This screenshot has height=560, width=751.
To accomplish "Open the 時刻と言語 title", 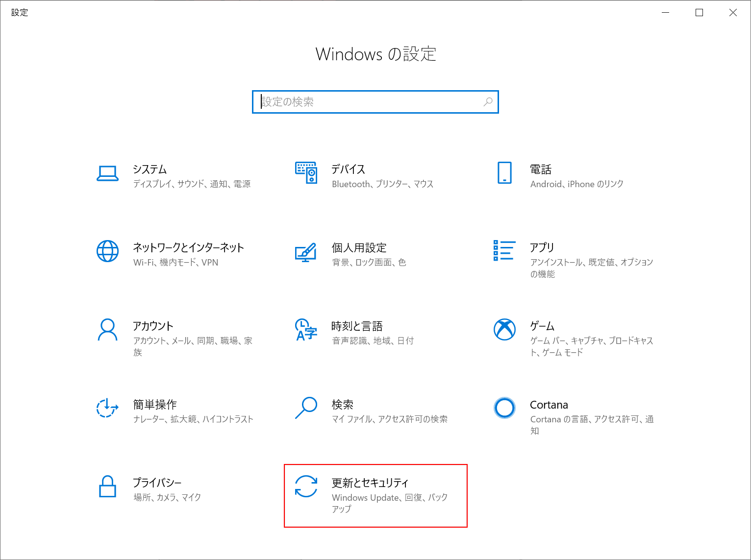I will 357,326.
